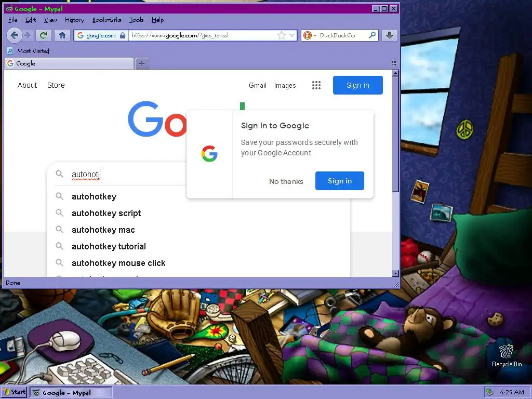Click Sign in inside the Google popup
This screenshot has height=399, width=532.
point(340,181)
